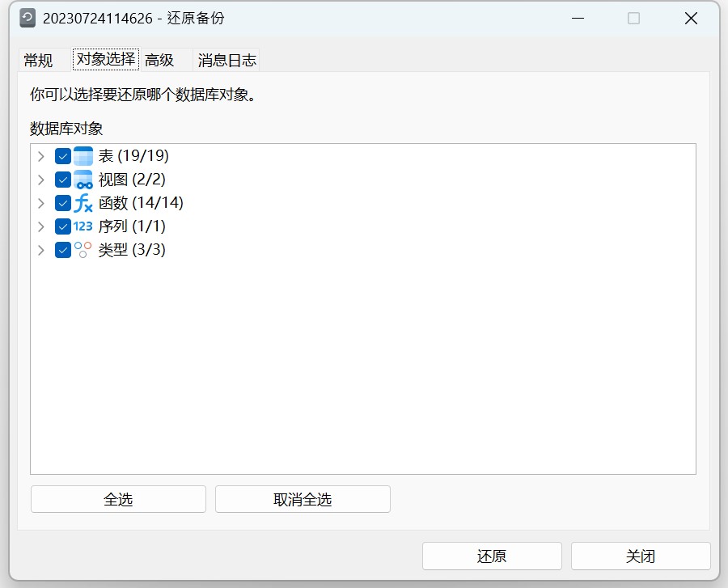Close the window with the X button
The image size is (728, 588).
click(x=692, y=19)
